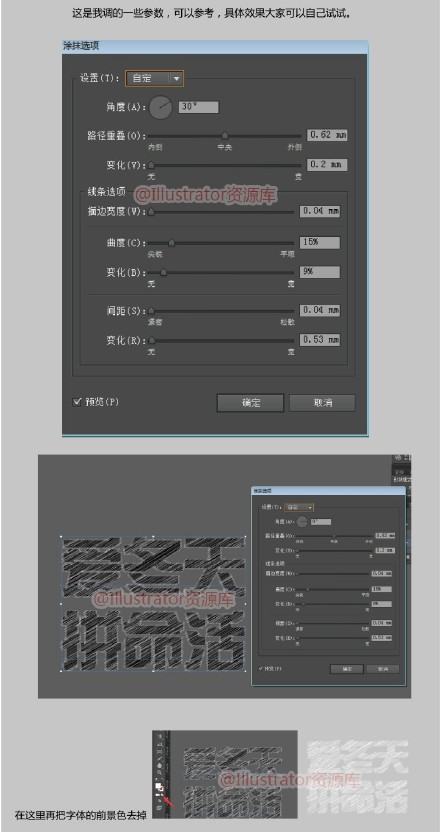Click the 确定 button in the small dialog
The height and width of the screenshot is (832, 440).
pyautogui.click(x=347, y=669)
